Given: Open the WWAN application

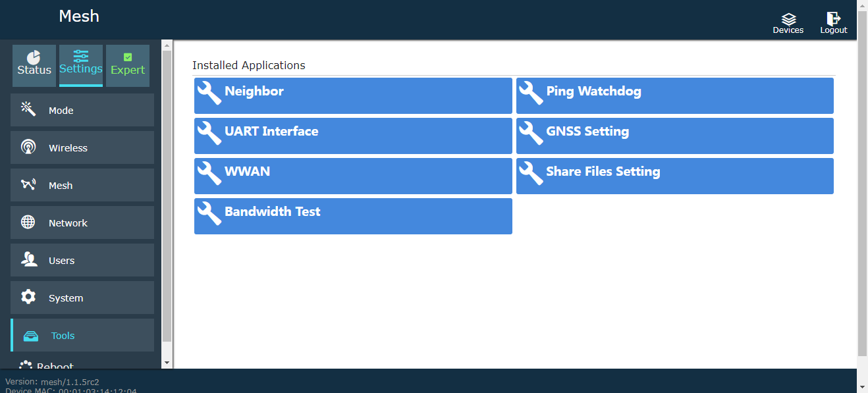Looking at the screenshot, I should tap(353, 176).
